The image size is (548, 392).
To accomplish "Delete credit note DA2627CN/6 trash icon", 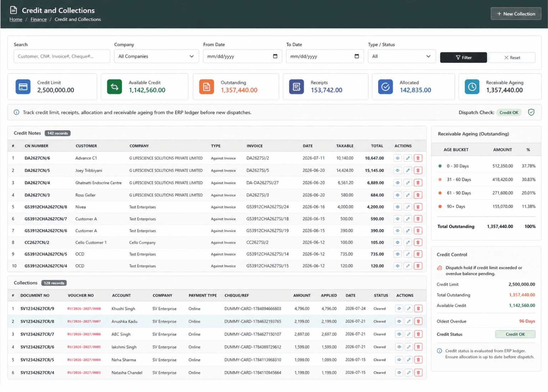I will point(418,158).
